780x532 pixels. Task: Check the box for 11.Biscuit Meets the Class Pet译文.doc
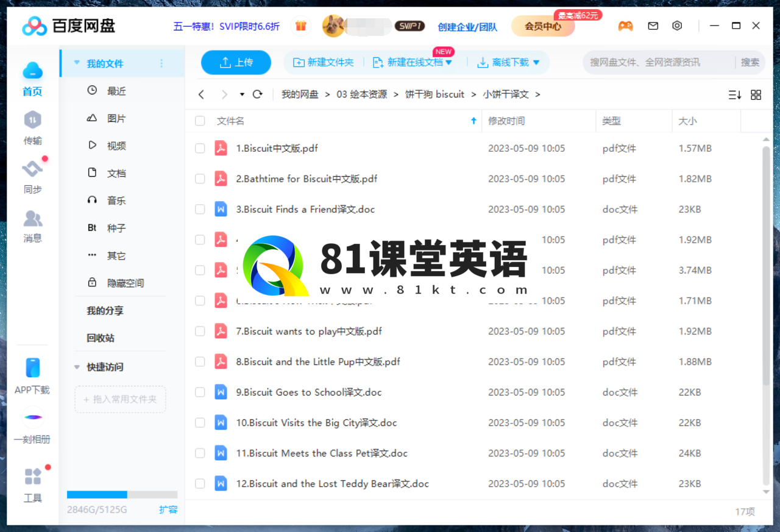pyautogui.click(x=200, y=453)
